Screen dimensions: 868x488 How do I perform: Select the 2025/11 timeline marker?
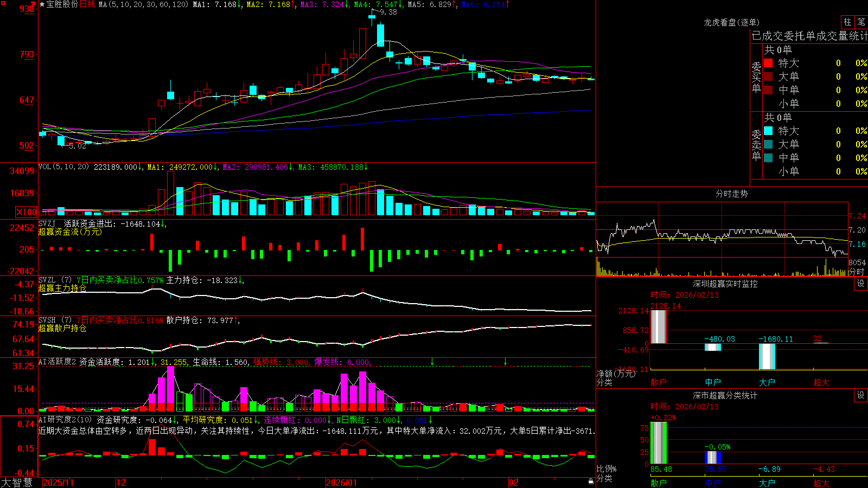[x=58, y=483]
